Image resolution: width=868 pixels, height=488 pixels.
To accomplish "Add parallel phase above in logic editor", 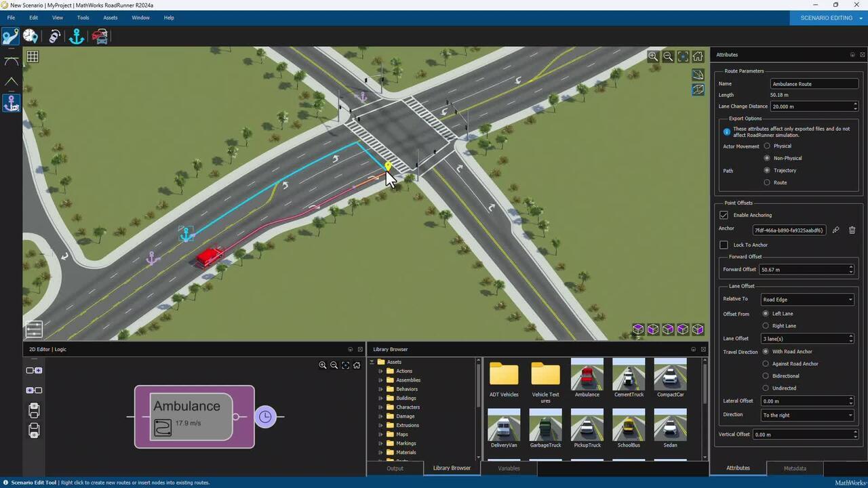I will tap(34, 410).
